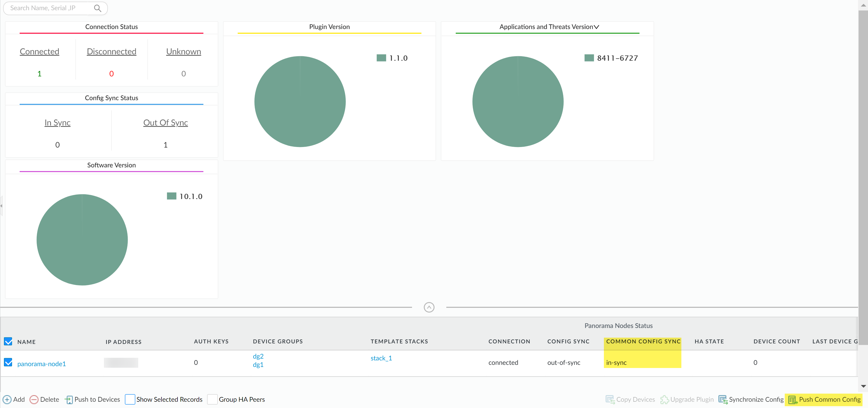Click the Upgrade Plugin icon
Image resolution: width=868 pixels, height=408 pixels.
[664, 400]
